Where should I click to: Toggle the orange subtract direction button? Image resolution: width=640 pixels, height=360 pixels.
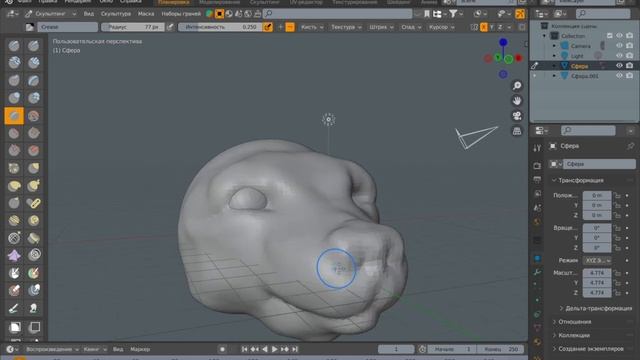[x=290, y=27]
